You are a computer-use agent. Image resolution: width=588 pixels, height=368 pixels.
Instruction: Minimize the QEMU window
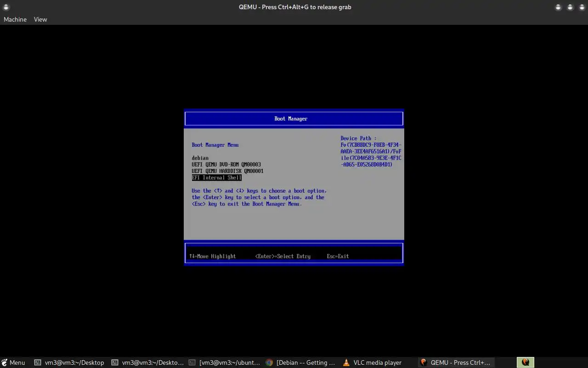[558, 7]
